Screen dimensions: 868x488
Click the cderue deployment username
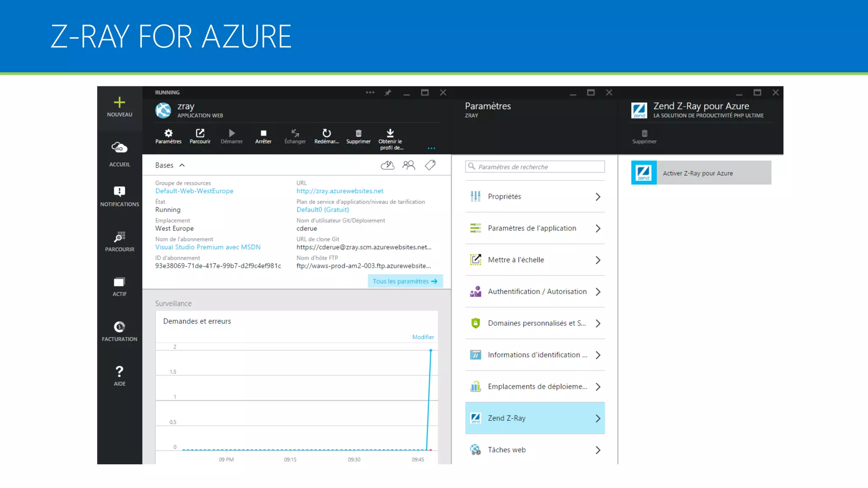point(307,228)
